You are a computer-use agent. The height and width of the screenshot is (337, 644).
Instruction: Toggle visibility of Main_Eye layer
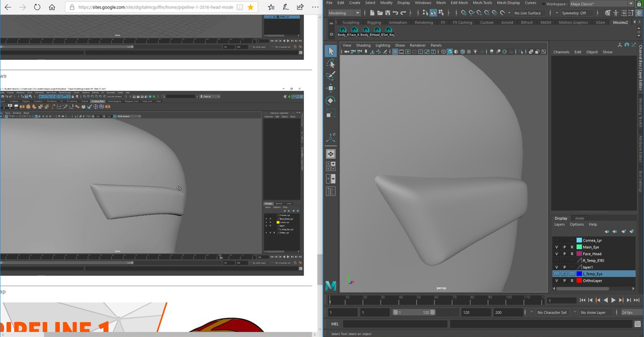pyautogui.click(x=556, y=247)
